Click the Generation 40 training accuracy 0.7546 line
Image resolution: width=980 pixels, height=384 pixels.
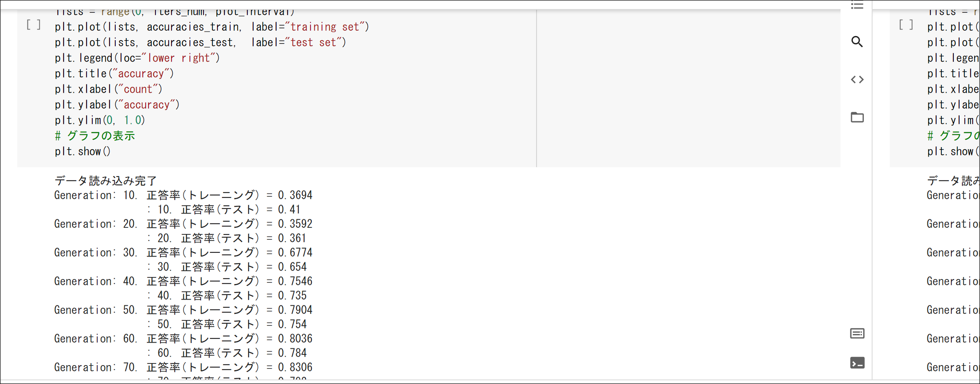coord(183,281)
